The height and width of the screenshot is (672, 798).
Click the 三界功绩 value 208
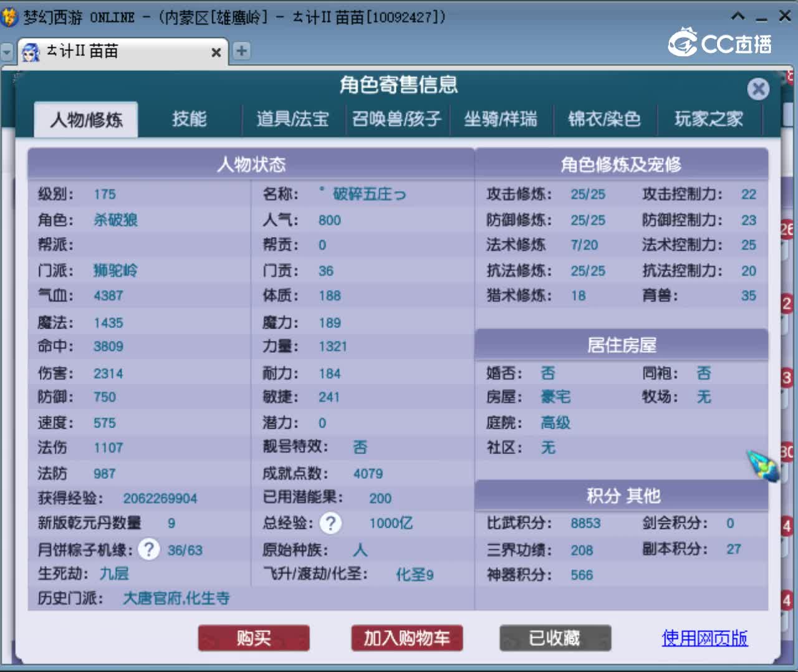(x=582, y=550)
